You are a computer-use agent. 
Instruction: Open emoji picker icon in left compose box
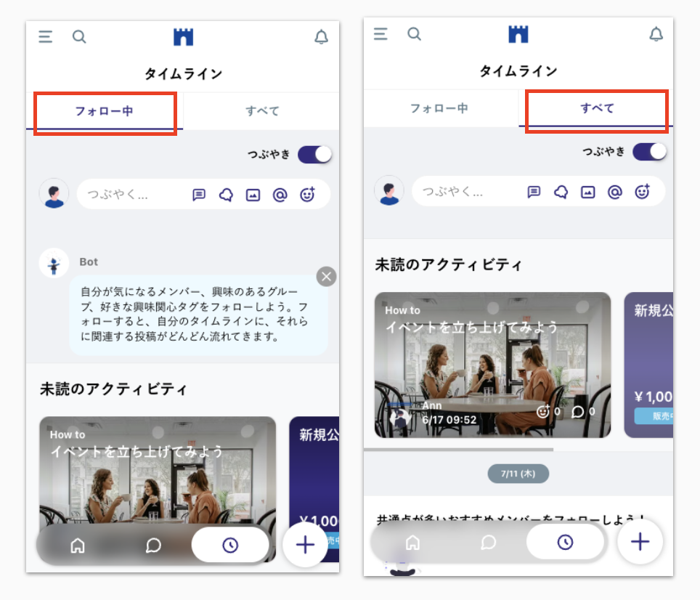308,195
